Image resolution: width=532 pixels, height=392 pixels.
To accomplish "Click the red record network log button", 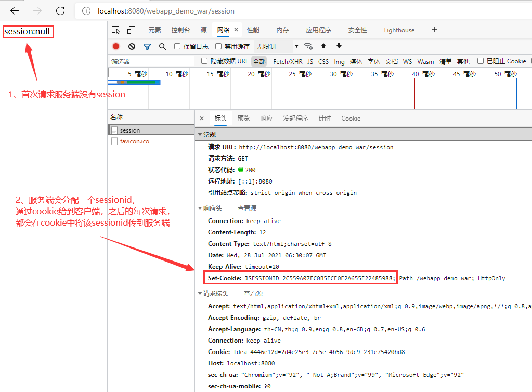I will click(116, 46).
